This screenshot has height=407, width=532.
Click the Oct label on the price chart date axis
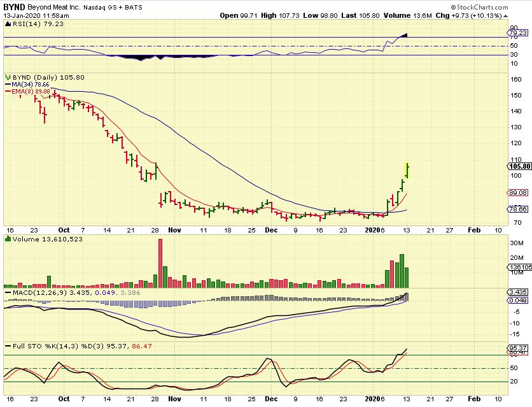[64, 230]
